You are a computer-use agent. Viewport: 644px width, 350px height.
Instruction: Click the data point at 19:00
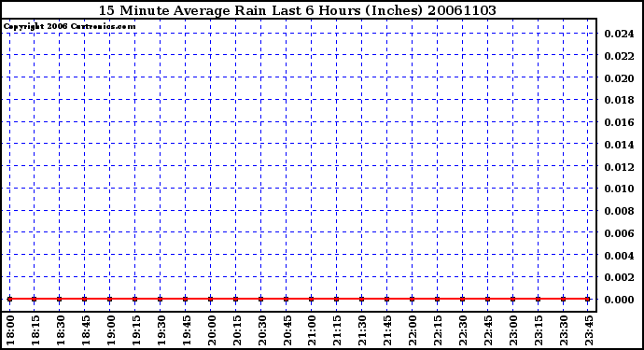point(109,299)
